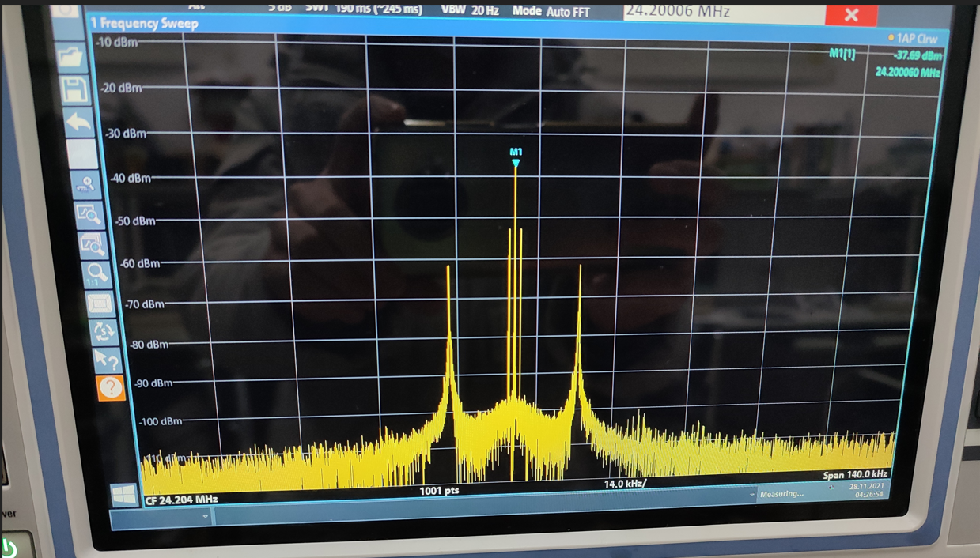Click the 24.20006 MHz frequency input field
The image size is (980, 558).
tap(720, 12)
